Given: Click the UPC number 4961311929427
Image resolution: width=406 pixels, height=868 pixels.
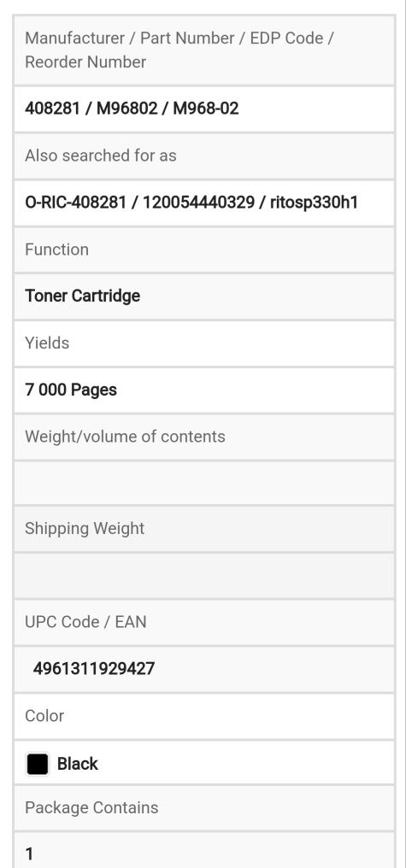Looking at the screenshot, I should pyautogui.click(x=94, y=669).
